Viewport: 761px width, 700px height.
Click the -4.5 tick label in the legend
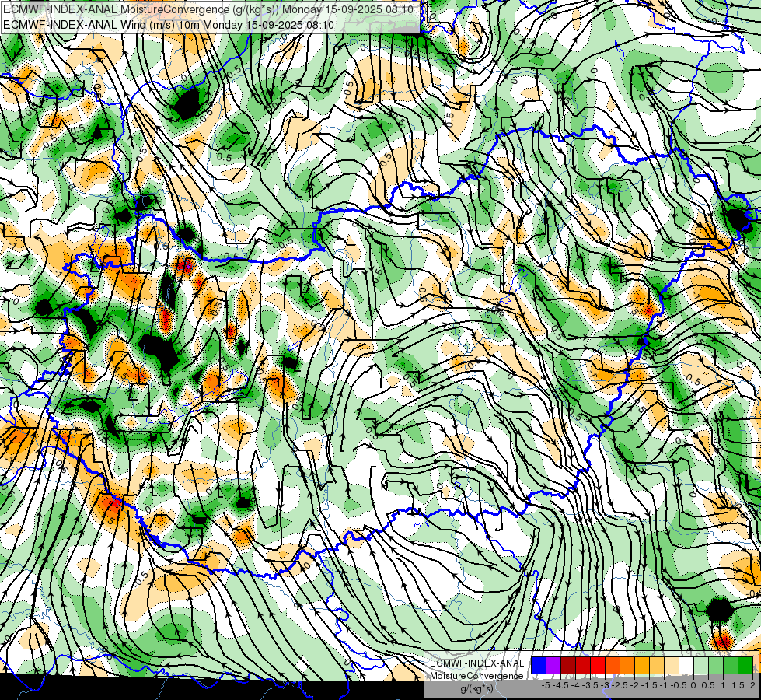click(560, 685)
